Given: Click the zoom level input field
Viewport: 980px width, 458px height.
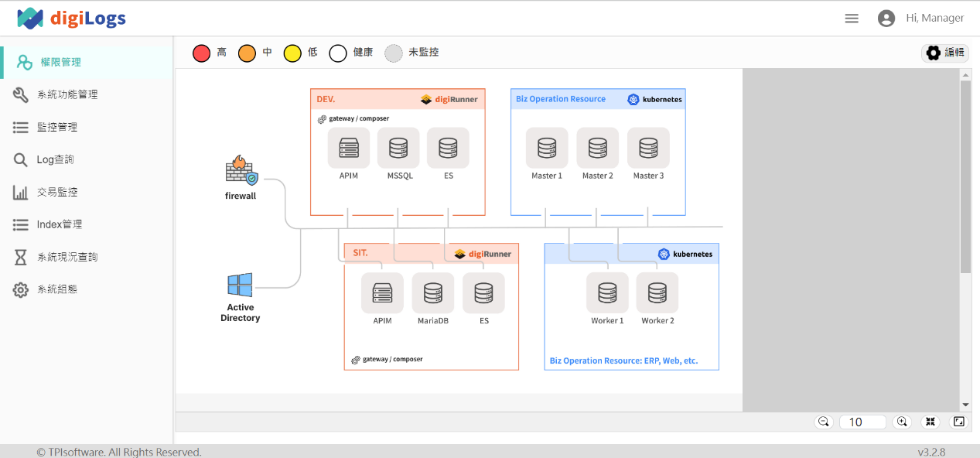Looking at the screenshot, I should pos(862,422).
